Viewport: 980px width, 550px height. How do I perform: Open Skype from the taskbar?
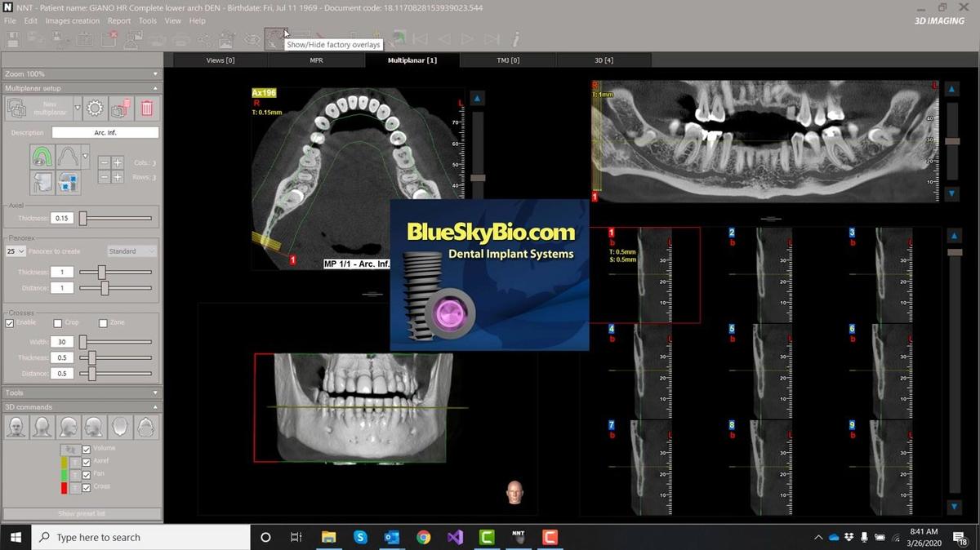[360, 537]
